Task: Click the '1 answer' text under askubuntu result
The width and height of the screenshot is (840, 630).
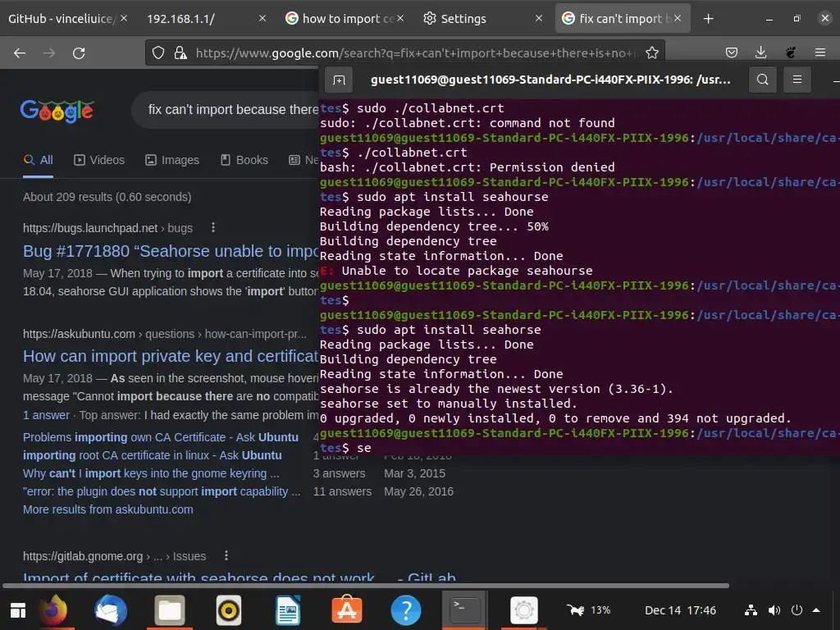Action: (46, 415)
